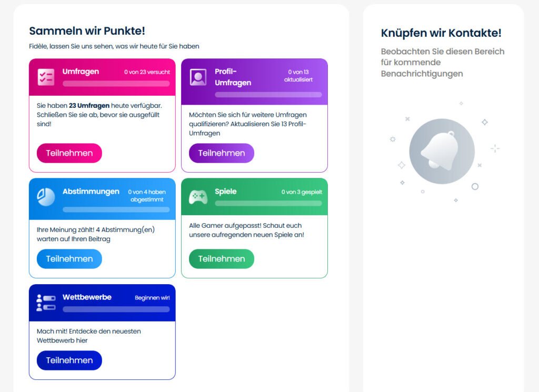This screenshot has width=539, height=392.
Task: Select the Spiele card heading
Action: [225, 192]
